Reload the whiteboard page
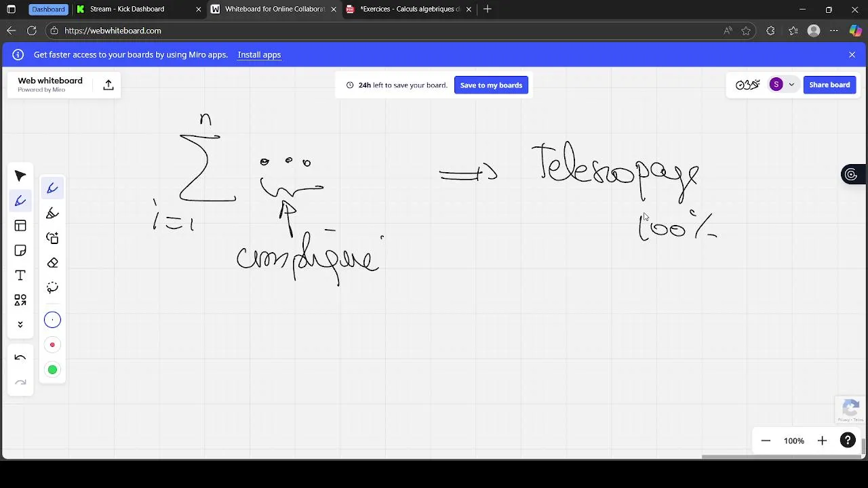The width and height of the screenshot is (868, 488). (x=31, y=30)
